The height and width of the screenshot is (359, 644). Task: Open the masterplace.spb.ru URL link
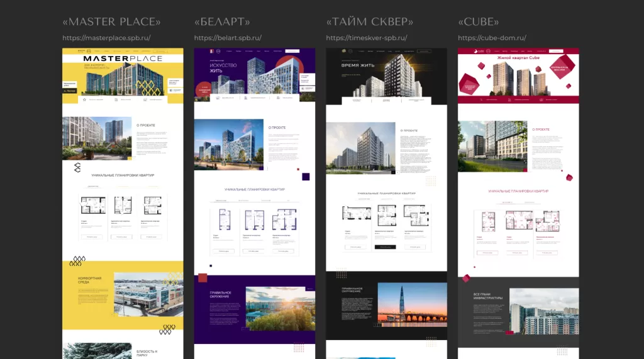(106, 38)
